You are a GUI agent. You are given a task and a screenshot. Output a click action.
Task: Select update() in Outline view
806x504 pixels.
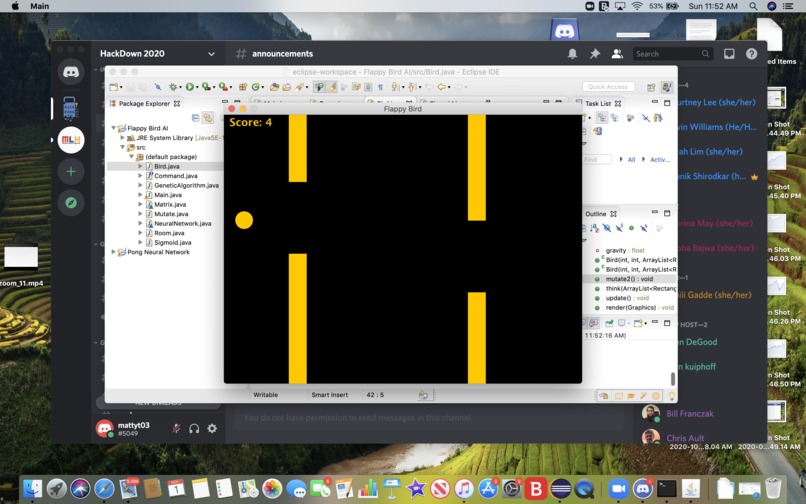(x=627, y=298)
